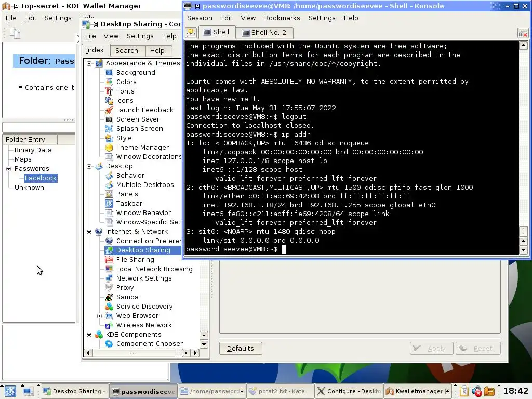This screenshot has width=532, height=399.
Task: Switch to potat2.txt - Kate taskbar entry
Action: coord(280,391)
